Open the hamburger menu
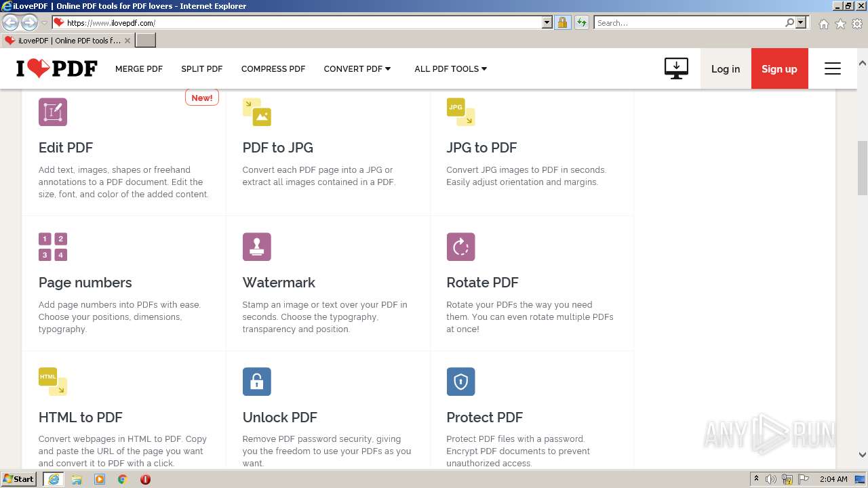 833,68
